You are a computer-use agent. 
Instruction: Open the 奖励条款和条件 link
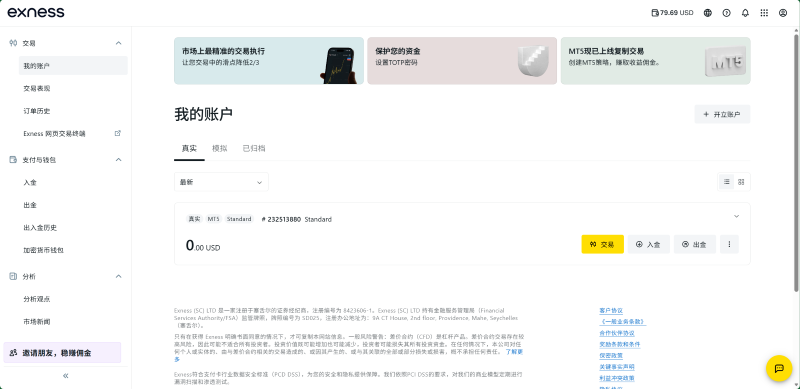(x=620, y=344)
